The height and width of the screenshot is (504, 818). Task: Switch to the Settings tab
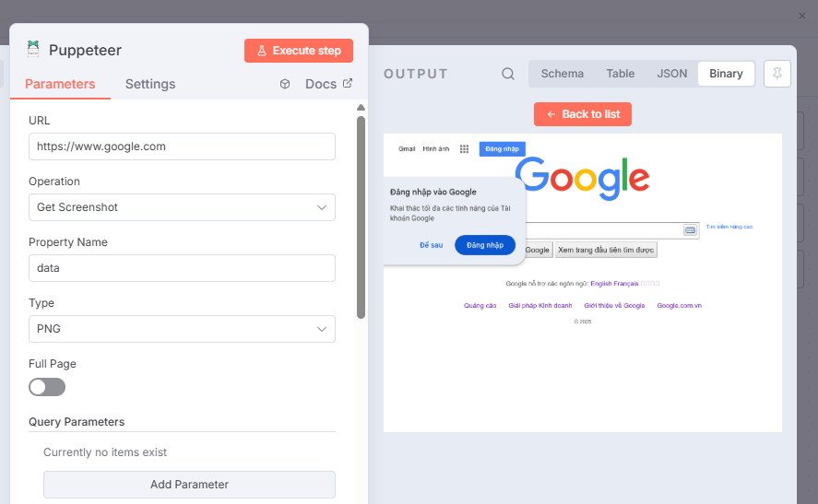point(150,84)
